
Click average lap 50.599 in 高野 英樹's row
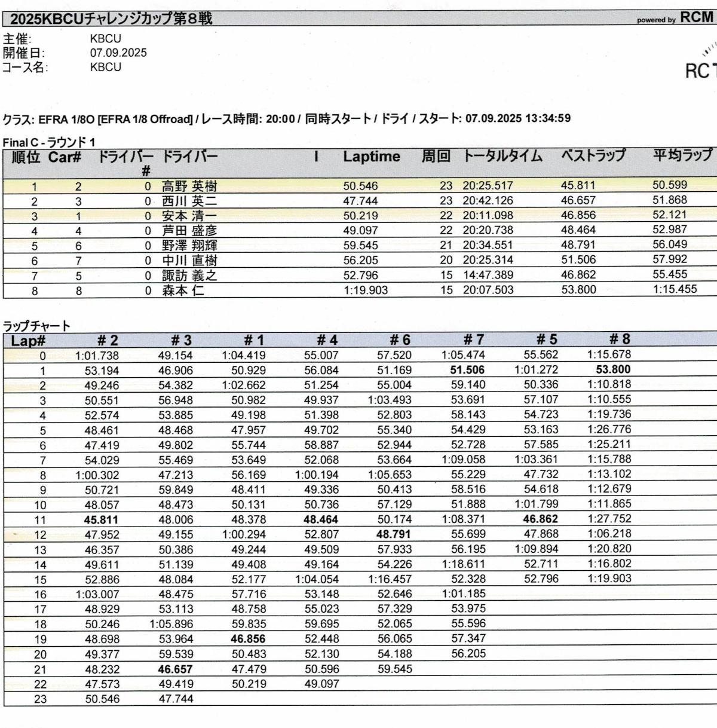pos(670,185)
